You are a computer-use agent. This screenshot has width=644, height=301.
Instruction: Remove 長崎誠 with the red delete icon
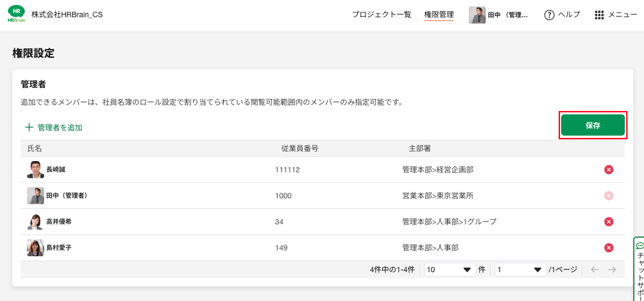(608, 170)
